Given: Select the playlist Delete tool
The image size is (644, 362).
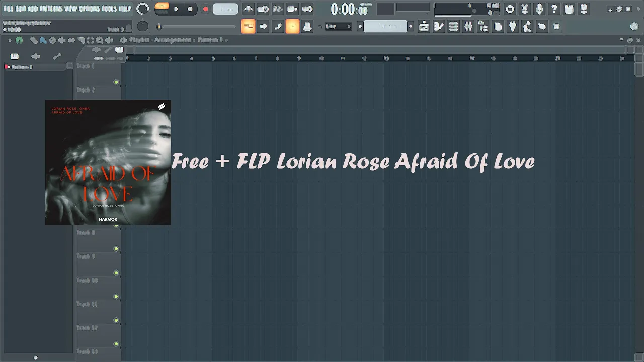Looking at the screenshot, I should [x=52, y=40].
